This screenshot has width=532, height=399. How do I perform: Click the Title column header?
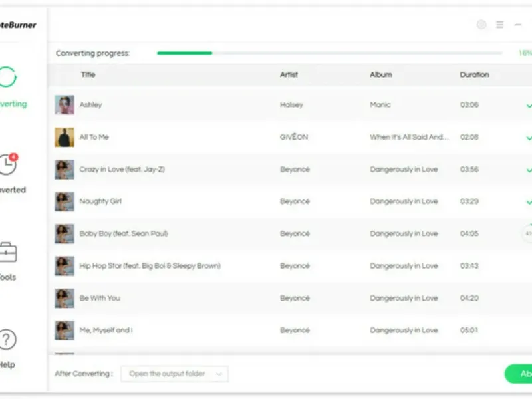pyautogui.click(x=88, y=74)
